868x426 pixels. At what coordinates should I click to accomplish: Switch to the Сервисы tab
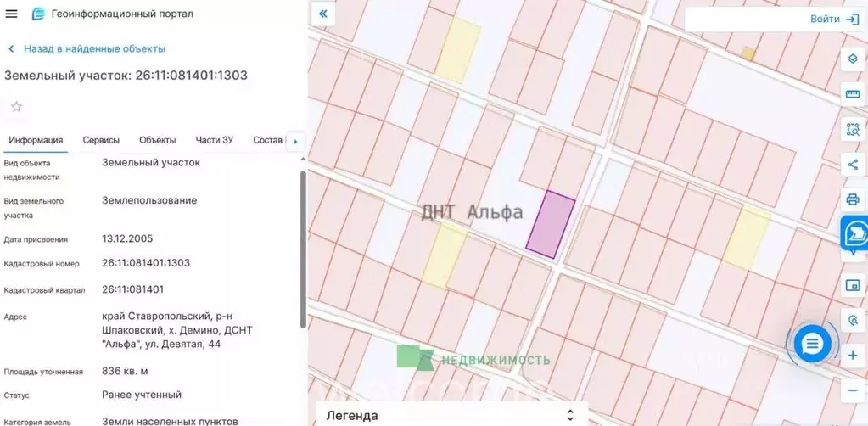click(101, 140)
